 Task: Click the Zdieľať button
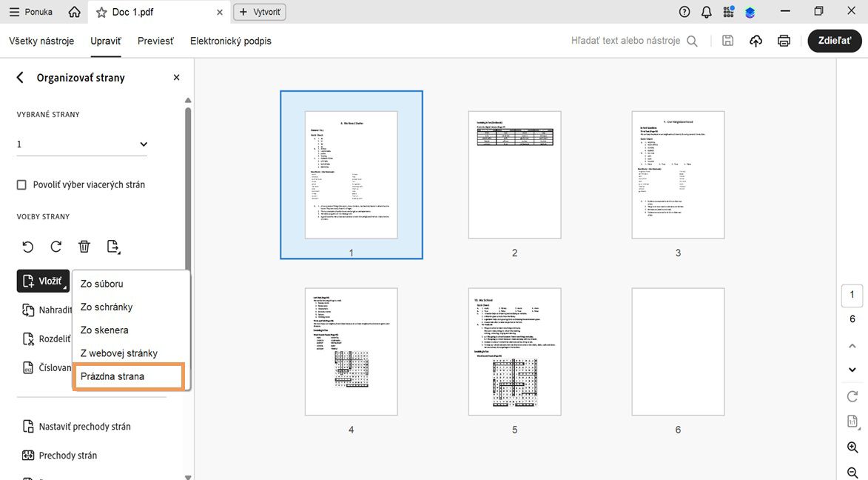click(835, 41)
